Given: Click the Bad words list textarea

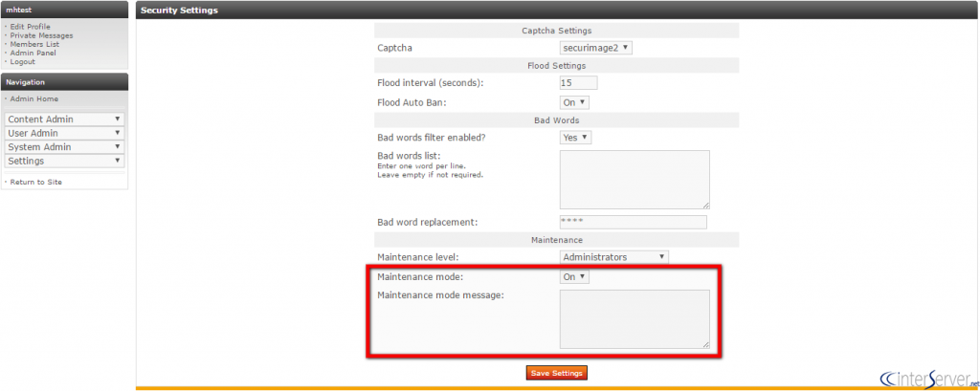Looking at the screenshot, I should click(x=635, y=180).
